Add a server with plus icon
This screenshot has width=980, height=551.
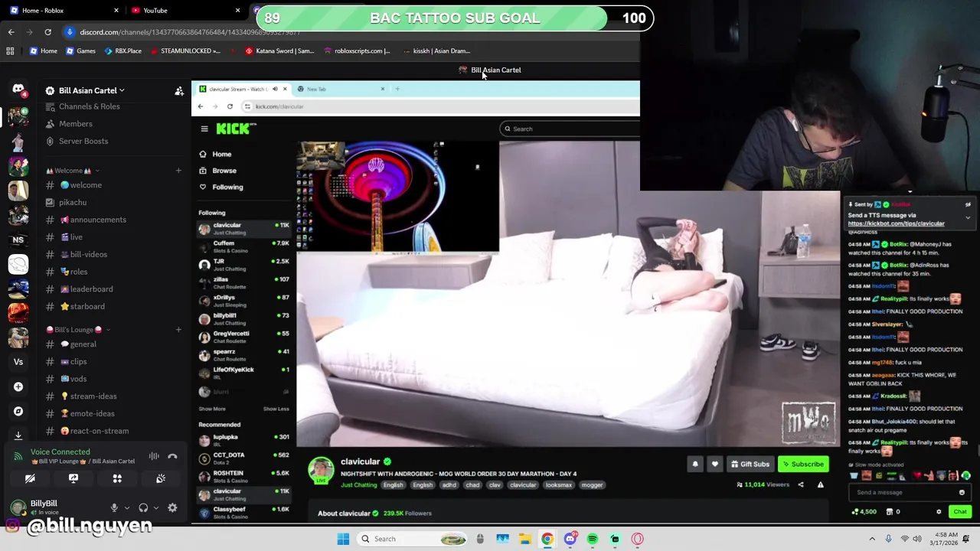tap(18, 386)
